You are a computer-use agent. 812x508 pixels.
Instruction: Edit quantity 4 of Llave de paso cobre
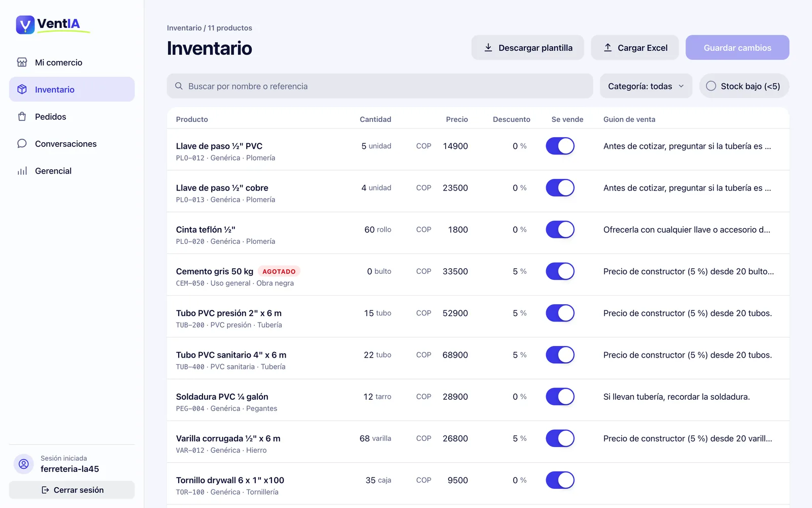click(364, 188)
